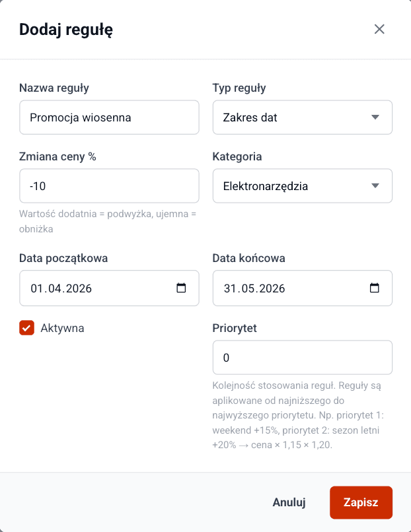Disable the active rule setting

26,327
